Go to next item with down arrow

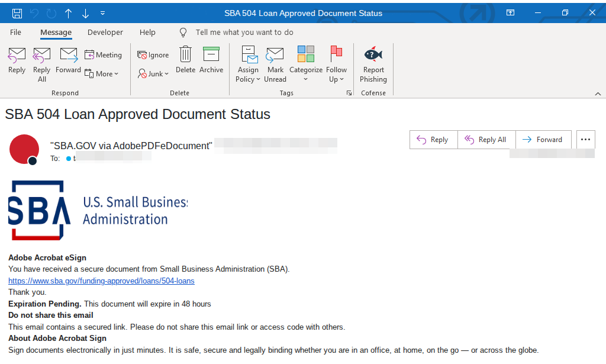(85, 14)
